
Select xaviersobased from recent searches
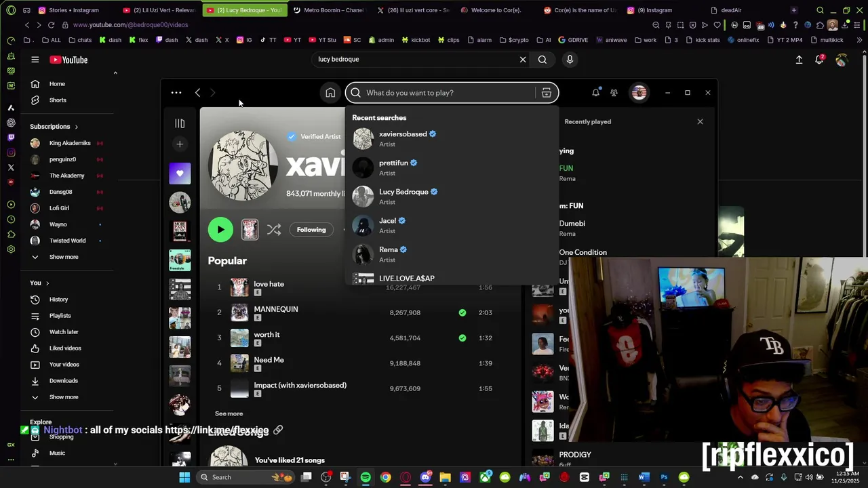click(x=452, y=139)
